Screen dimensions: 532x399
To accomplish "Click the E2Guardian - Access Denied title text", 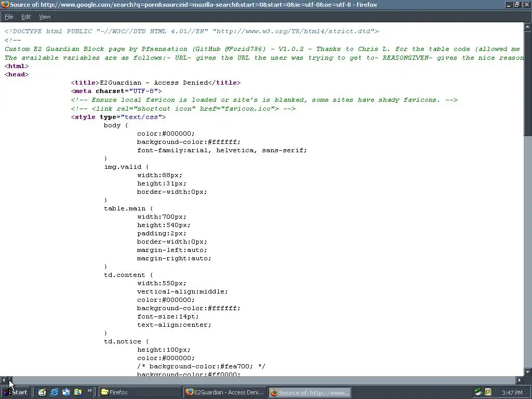I will coord(154,83).
